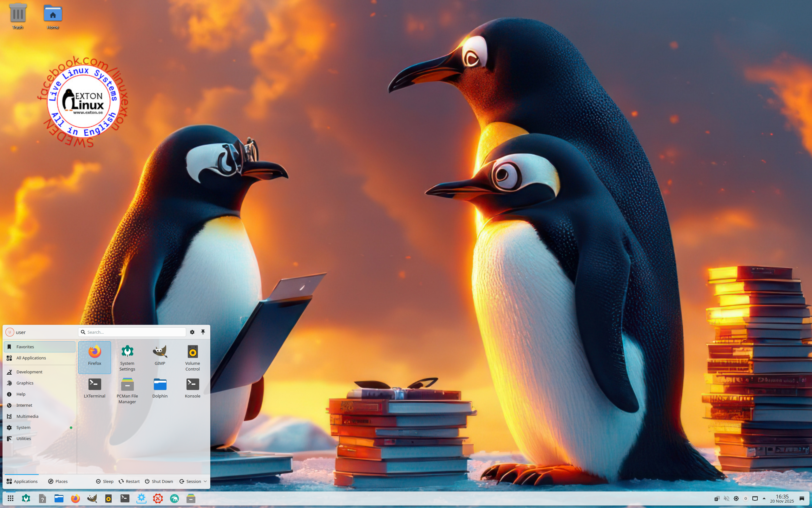Click the Sleep button
The height and width of the screenshot is (508, 812).
105,481
